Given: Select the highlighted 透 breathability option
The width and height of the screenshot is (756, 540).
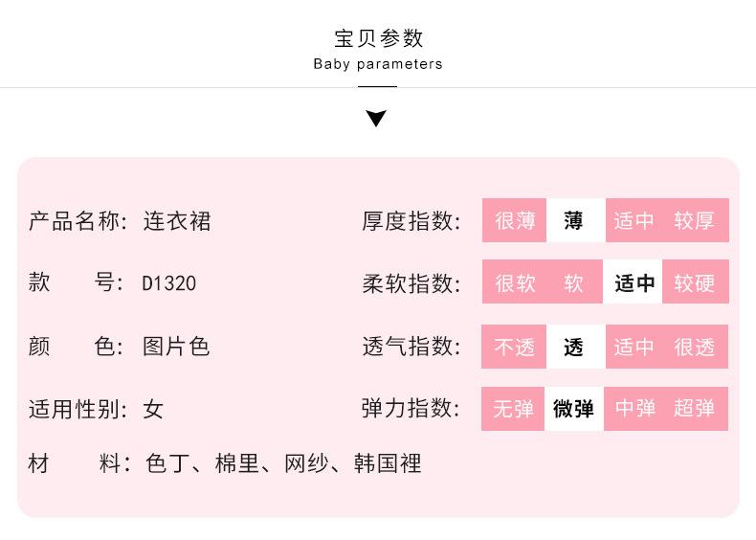Looking at the screenshot, I should click(x=574, y=347).
